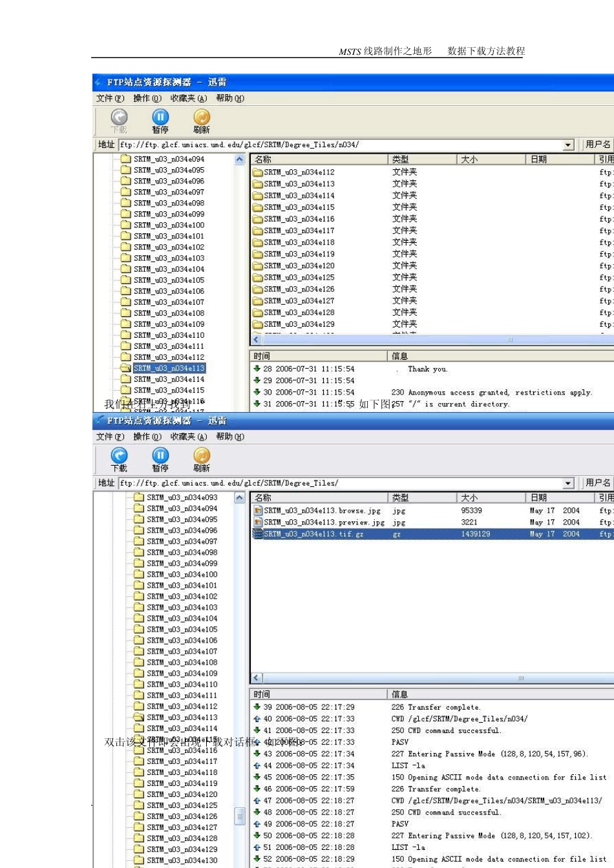Open the 帮助(H) menu in the upper window
The height and width of the screenshot is (868, 614).
pos(229,98)
